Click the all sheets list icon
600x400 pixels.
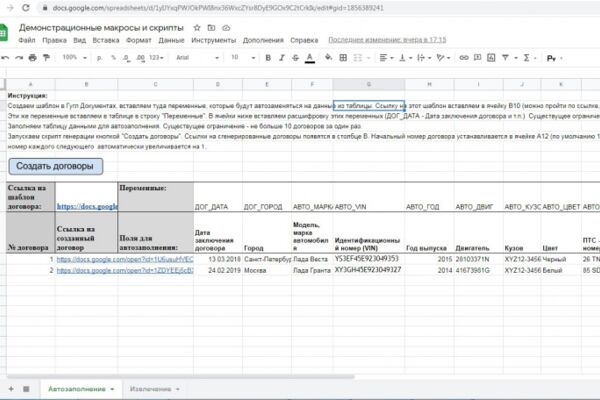click(x=26, y=389)
